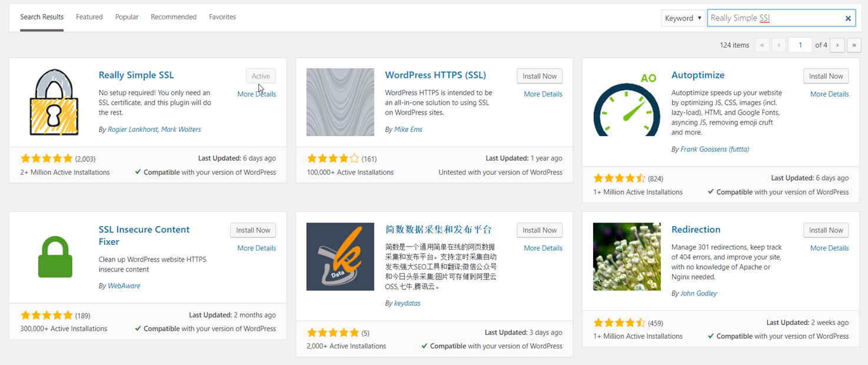Go to the previous page of results

pyautogui.click(x=779, y=45)
